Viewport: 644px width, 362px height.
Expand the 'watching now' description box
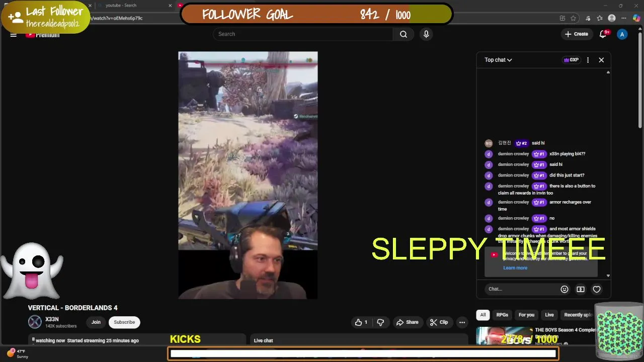click(137, 340)
